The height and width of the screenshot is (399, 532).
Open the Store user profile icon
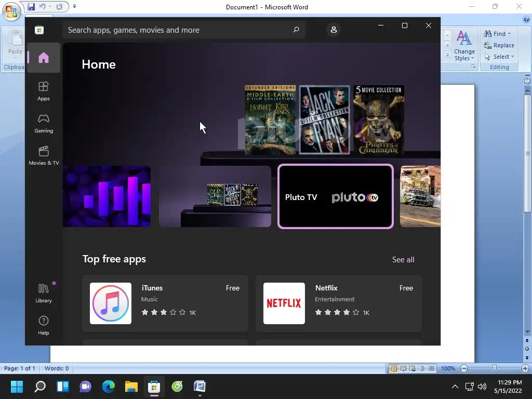pos(334,30)
